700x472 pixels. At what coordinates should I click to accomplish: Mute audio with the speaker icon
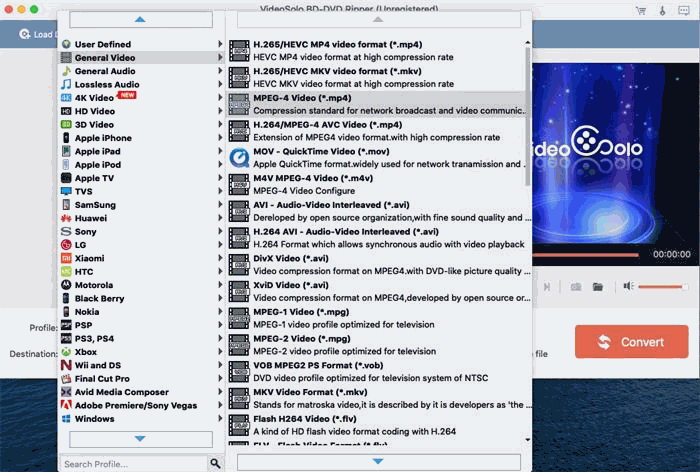[629, 286]
